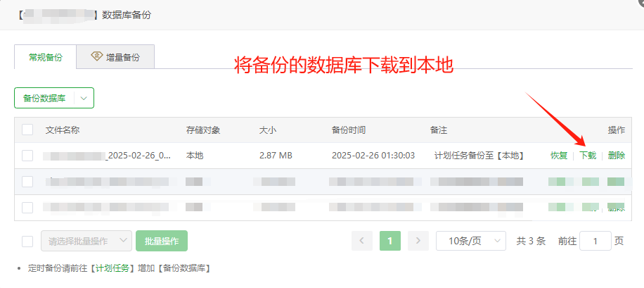Screen dimensions: 644x288
Task: Expand the arrow next to 备份数据库
Action: 84,99
